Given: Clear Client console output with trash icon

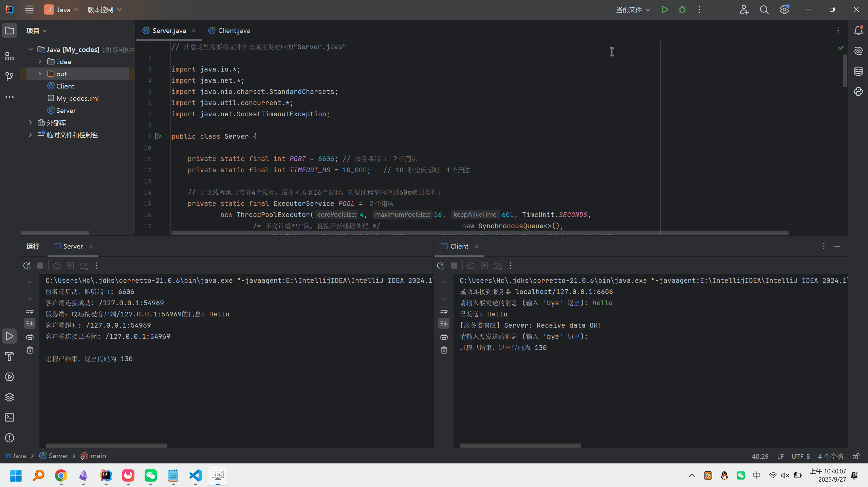Looking at the screenshot, I should click(444, 350).
